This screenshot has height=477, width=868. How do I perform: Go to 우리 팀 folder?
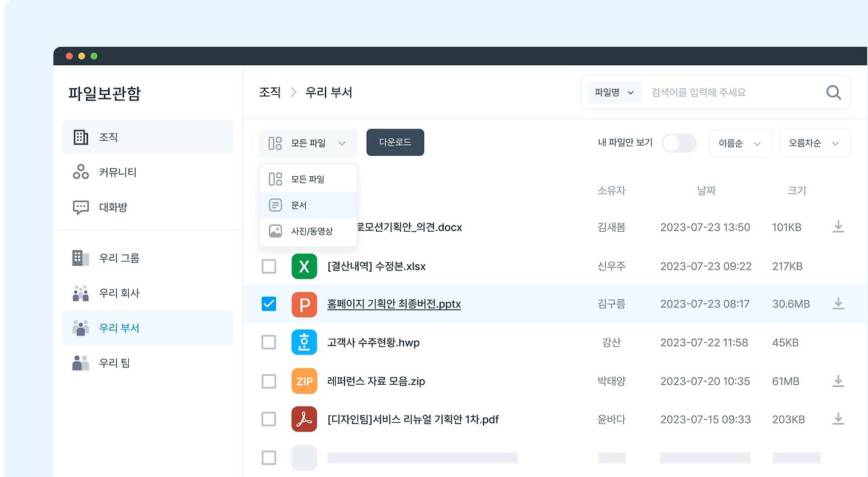click(147, 363)
